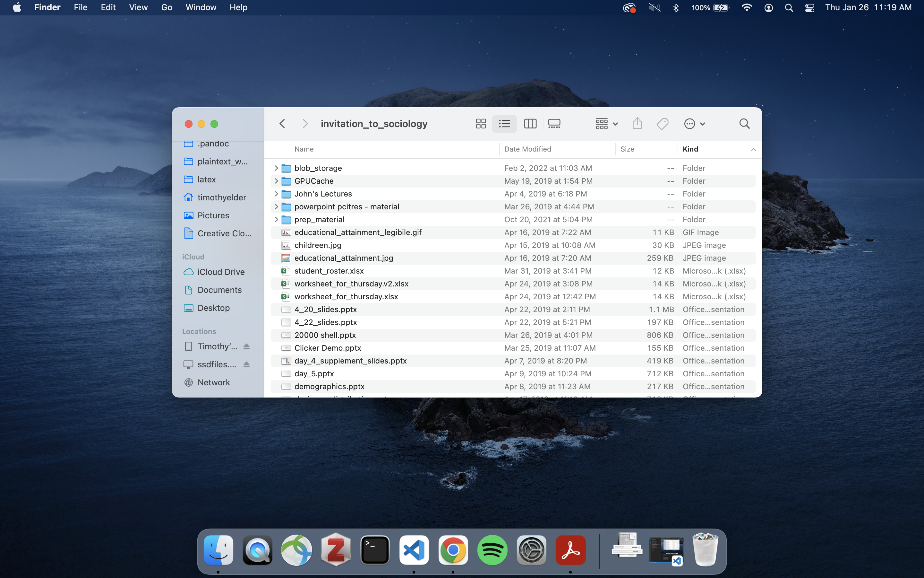Open the Trash in the Dock
The width and height of the screenshot is (924, 578).
(x=705, y=549)
